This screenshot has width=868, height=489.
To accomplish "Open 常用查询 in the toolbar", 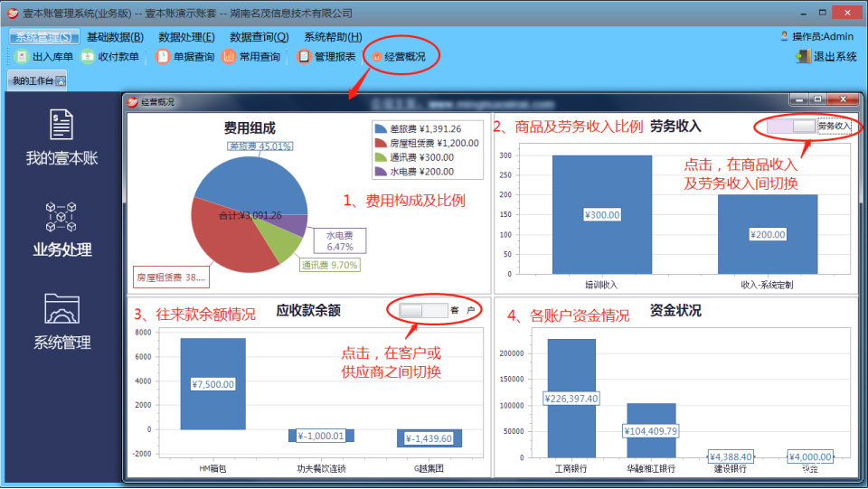I will point(229,57).
